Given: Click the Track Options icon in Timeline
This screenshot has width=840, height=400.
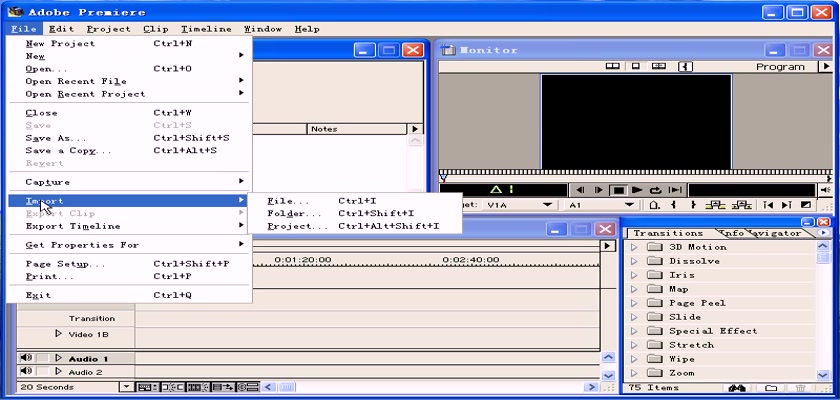Looking at the screenshot, I should [x=147, y=387].
